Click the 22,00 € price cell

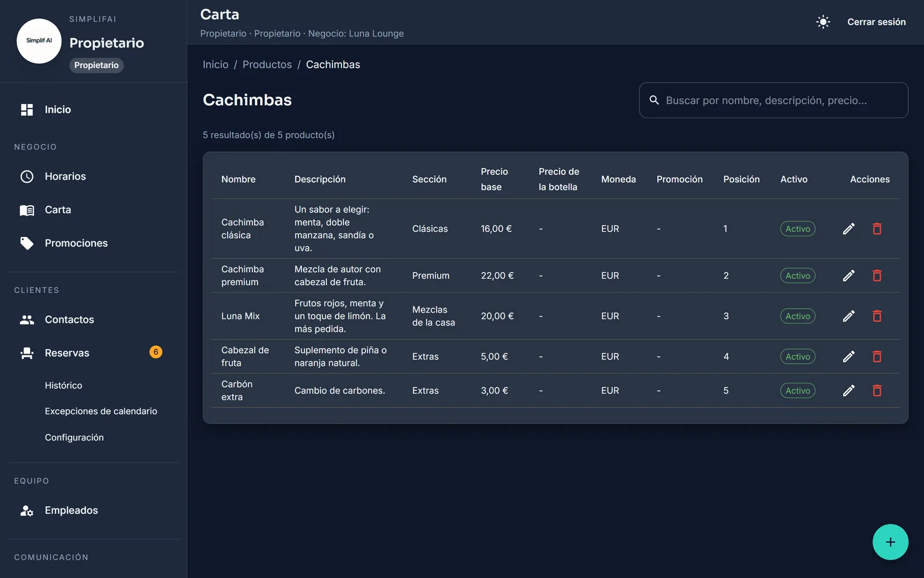click(497, 276)
